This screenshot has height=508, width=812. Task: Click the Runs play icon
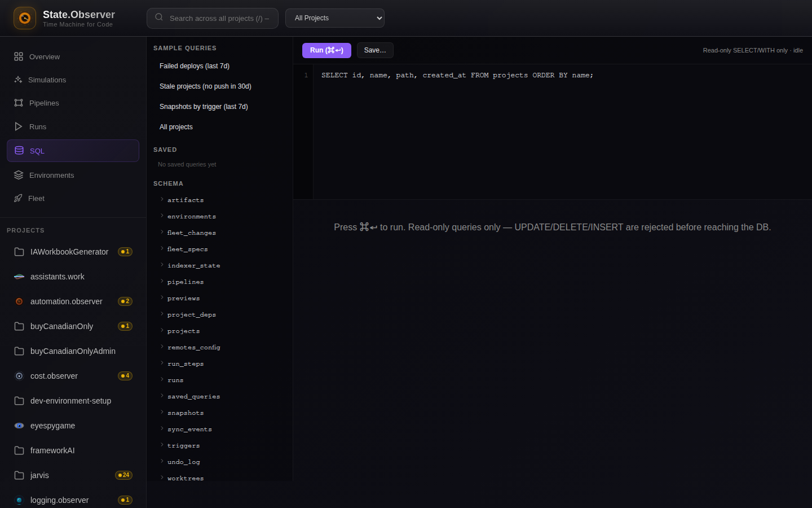coord(19,126)
